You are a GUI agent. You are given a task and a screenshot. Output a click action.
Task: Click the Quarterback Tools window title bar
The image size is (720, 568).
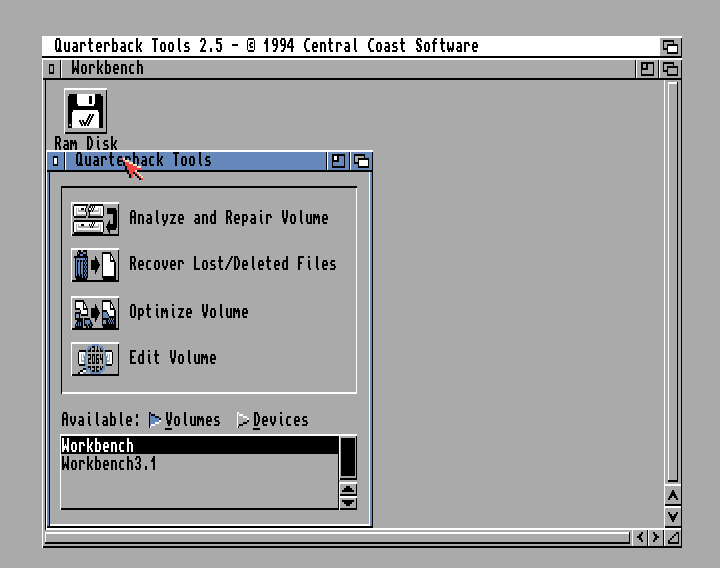click(x=196, y=161)
